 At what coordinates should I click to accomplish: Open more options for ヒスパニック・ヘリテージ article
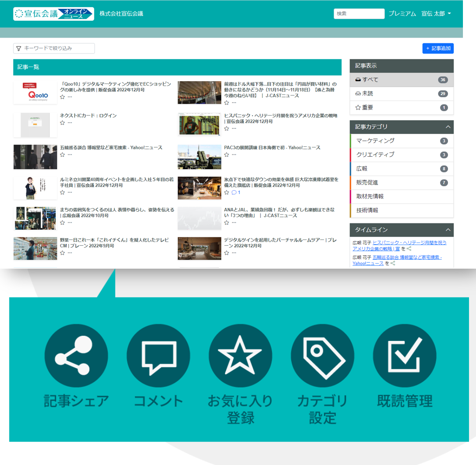[234, 129]
